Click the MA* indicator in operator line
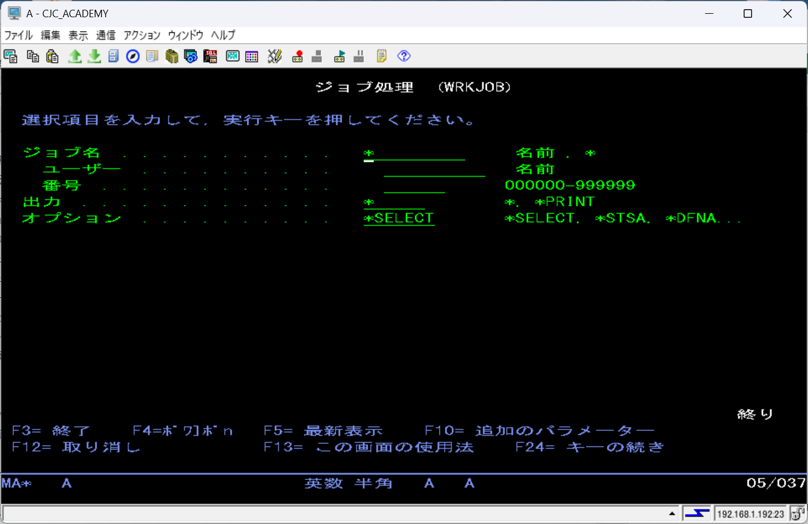 [x=16, y=483]
